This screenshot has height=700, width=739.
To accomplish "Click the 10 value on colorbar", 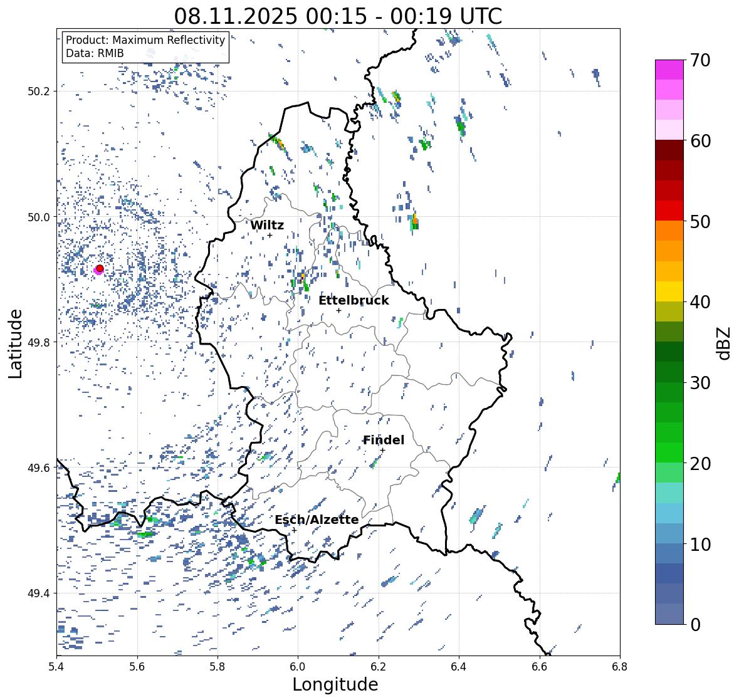I will pos(700,544).
